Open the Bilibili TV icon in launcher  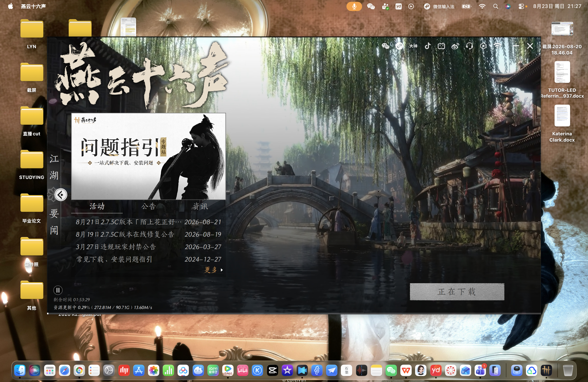point(441,46)
